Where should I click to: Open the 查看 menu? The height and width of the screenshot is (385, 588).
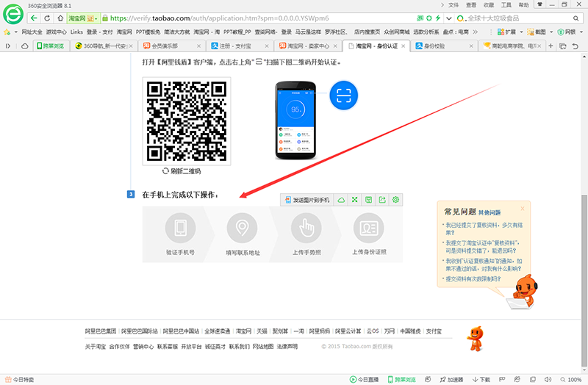[x=471, y=5]
